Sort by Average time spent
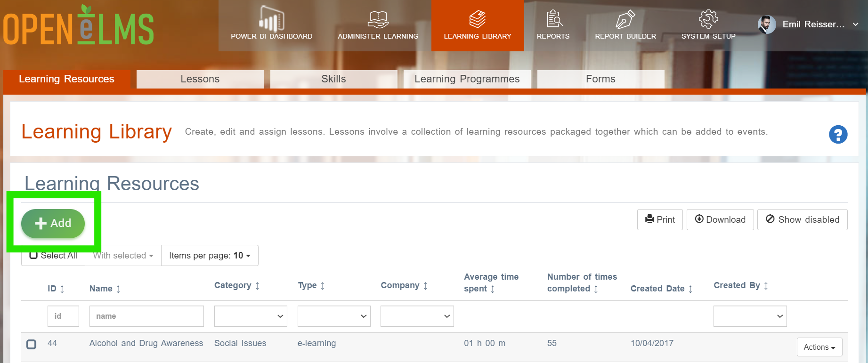 [x=493, y=289]
